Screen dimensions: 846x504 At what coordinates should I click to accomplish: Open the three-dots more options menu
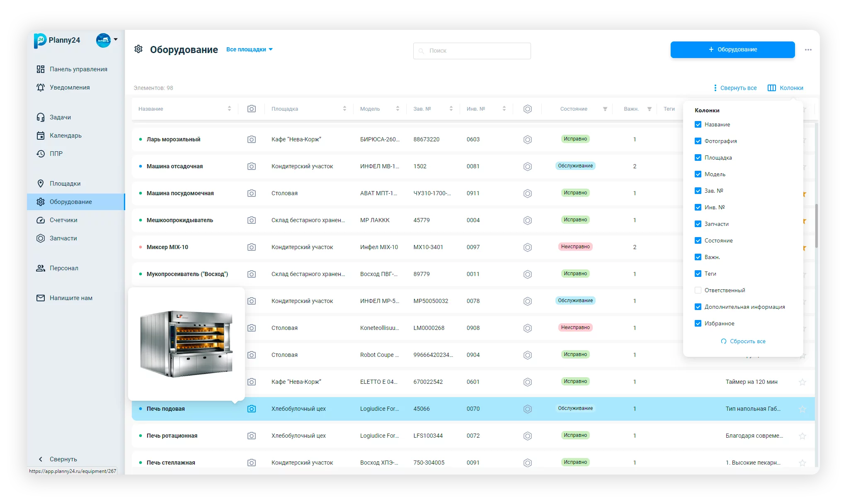[808, 50]
